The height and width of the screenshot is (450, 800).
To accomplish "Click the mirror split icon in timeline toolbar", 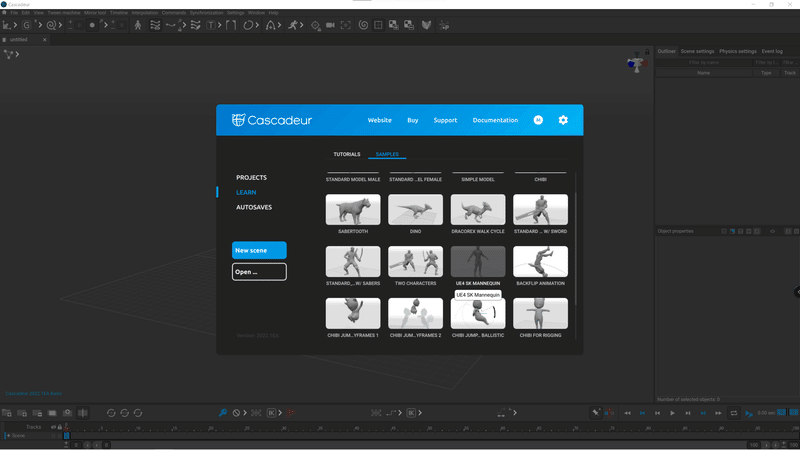I will point(83,413).
